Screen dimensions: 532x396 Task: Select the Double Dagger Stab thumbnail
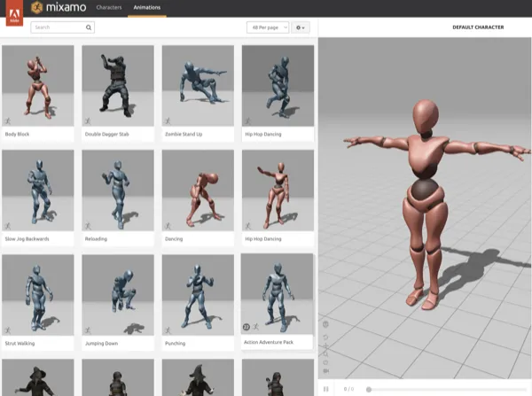click(x=118, y=86)
